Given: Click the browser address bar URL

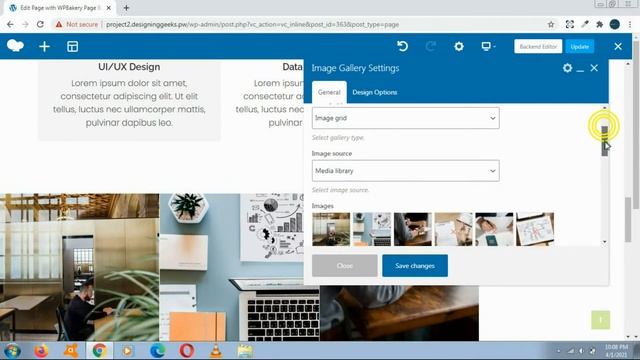Looking at the screenshot, I should click(252, 24).
